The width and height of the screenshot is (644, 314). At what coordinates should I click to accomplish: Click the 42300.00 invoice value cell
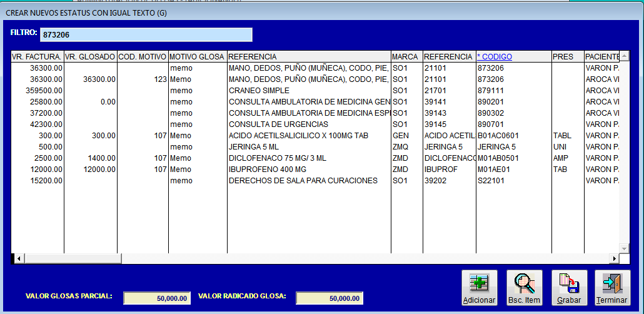coord(38,124)
